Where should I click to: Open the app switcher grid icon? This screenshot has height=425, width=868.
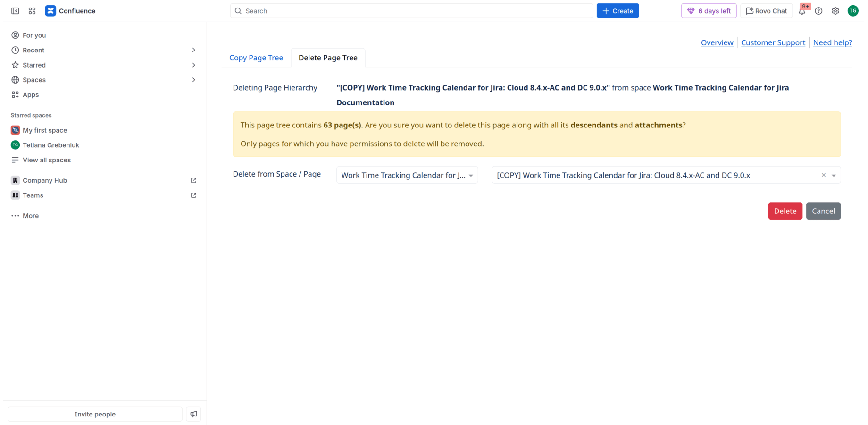[32, 11]
